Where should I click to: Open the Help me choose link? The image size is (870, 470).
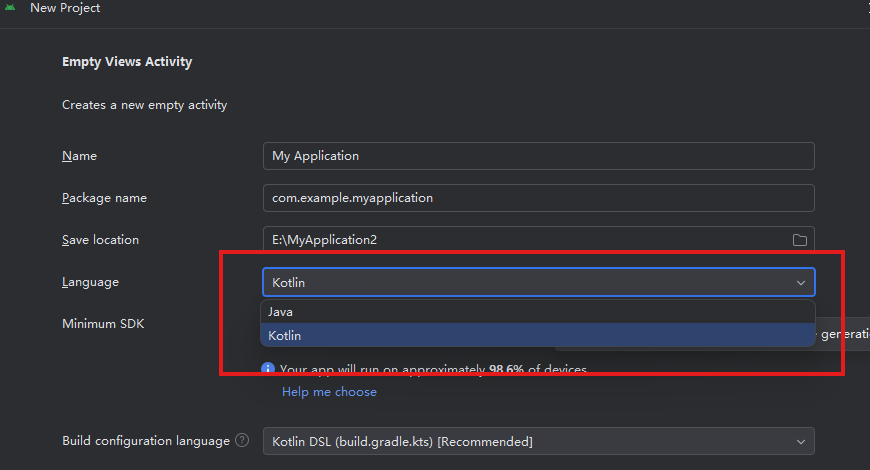point(329,392)
